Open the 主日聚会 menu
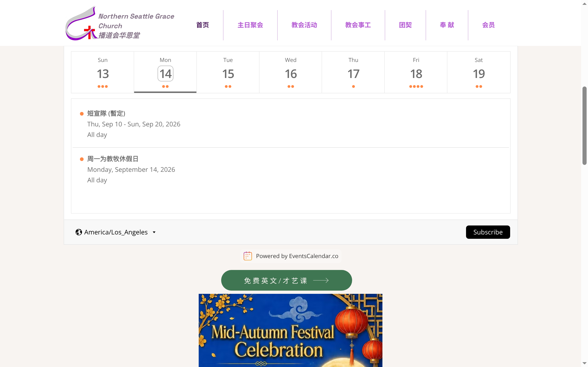588x367 pixels. point(250,25)
